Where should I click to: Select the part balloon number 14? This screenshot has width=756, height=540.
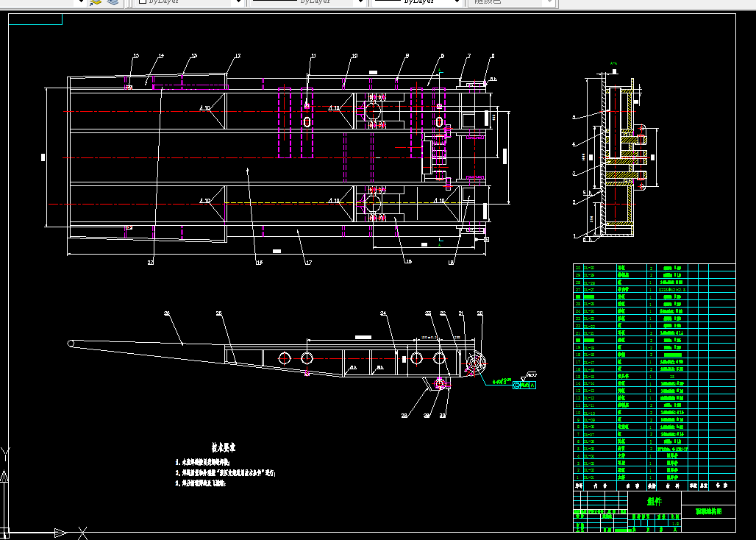click(160, 56)
